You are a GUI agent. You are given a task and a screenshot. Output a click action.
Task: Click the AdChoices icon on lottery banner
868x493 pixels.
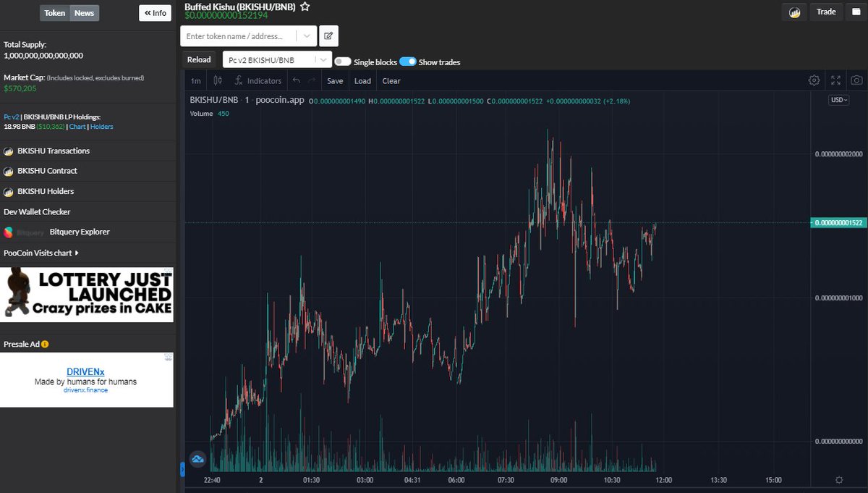pos(169,271)
